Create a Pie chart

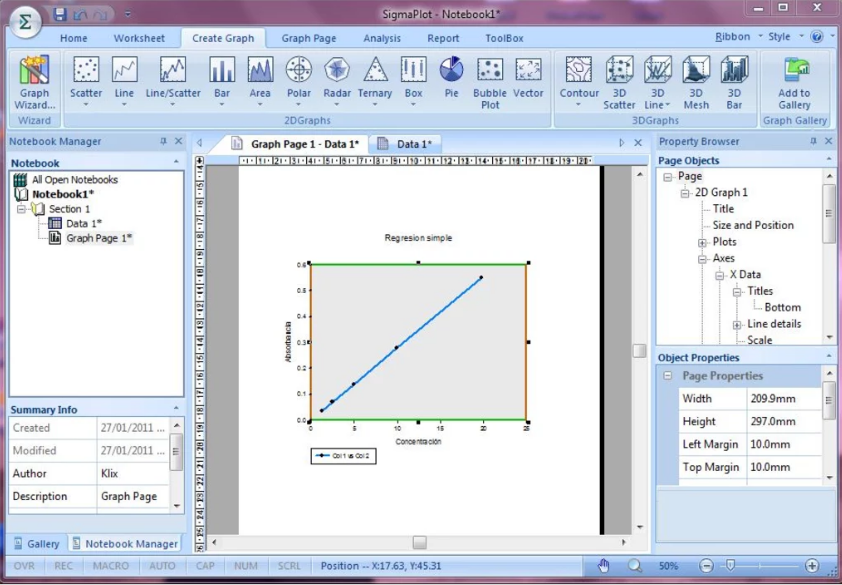(451, 76)
